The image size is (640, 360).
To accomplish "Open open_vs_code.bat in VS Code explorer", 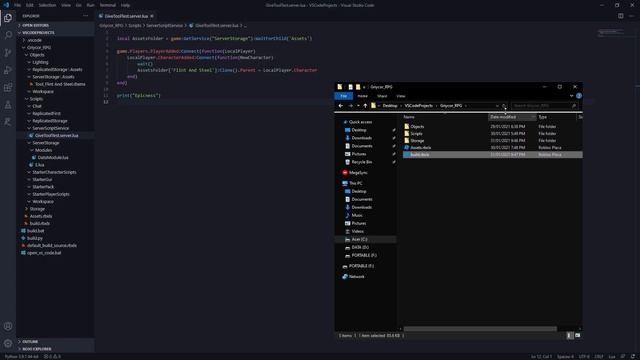I will [44, 253].
